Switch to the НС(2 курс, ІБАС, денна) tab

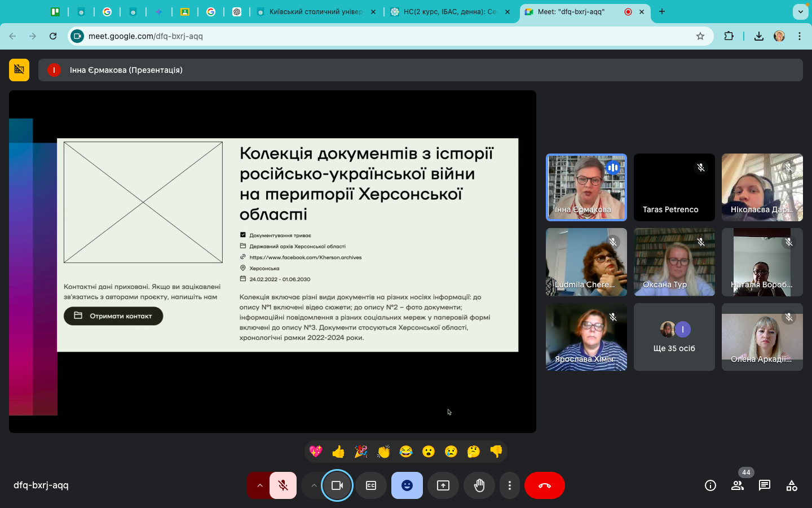(x=448, y=11)
